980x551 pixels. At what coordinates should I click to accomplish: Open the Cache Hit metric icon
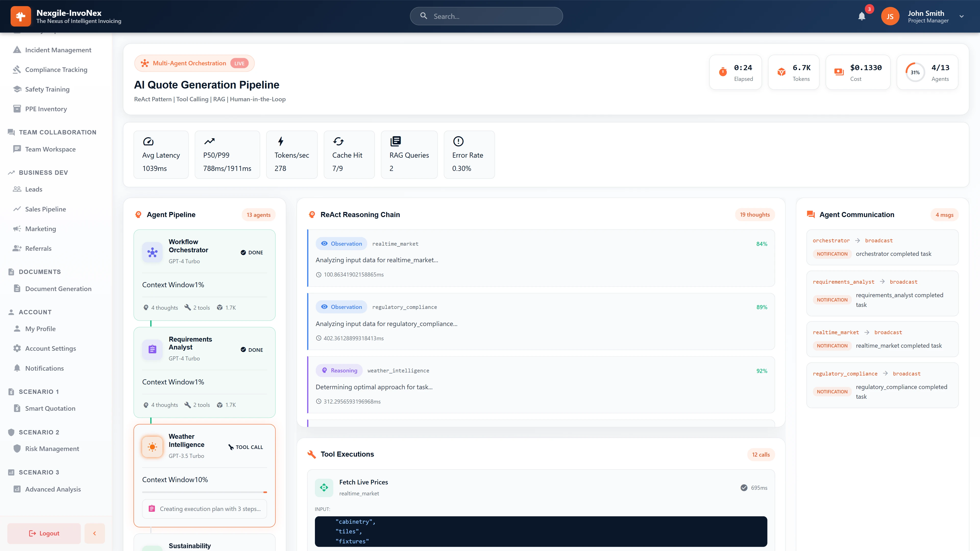(338, 141)
